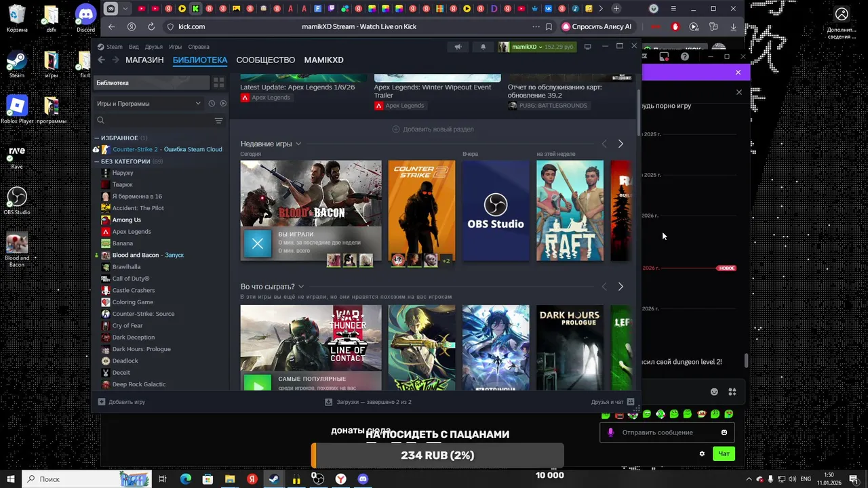The height and width of the screenshot is (488, 868).
Task: Collapse the БЕЗ КАТЕГОРИИ category
Action: 97,161
